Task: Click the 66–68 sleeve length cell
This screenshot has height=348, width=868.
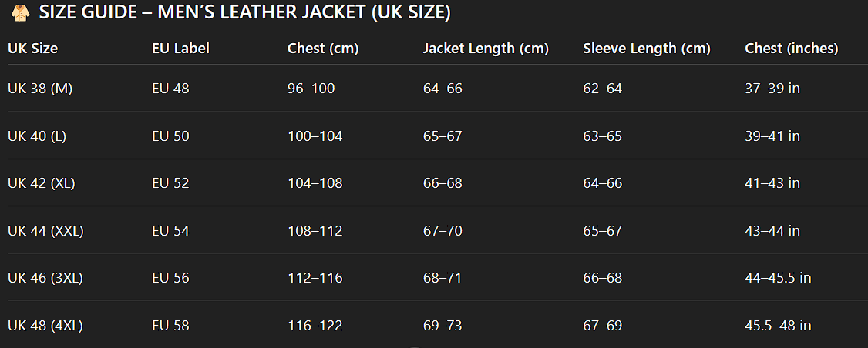Action: (602, 278)
